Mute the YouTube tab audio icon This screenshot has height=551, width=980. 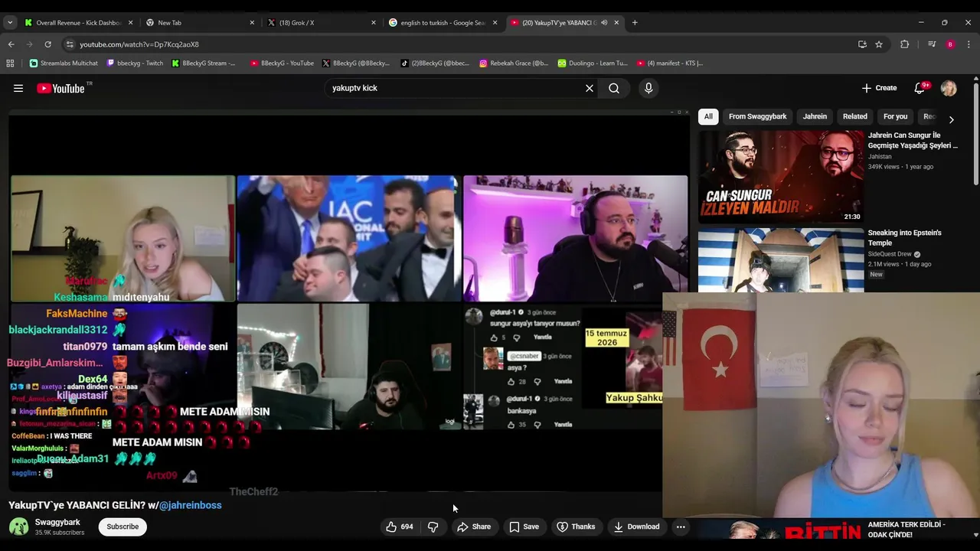pos(604,22)
